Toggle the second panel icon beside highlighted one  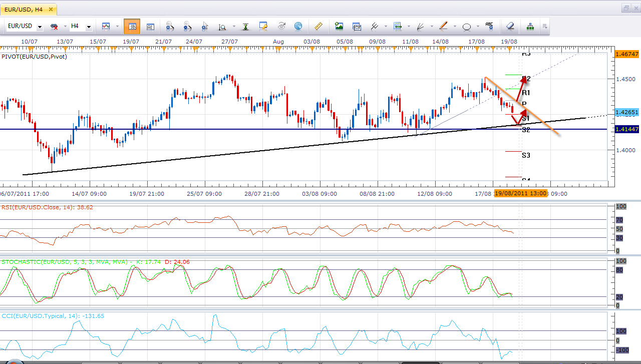(x=150, y=26)
